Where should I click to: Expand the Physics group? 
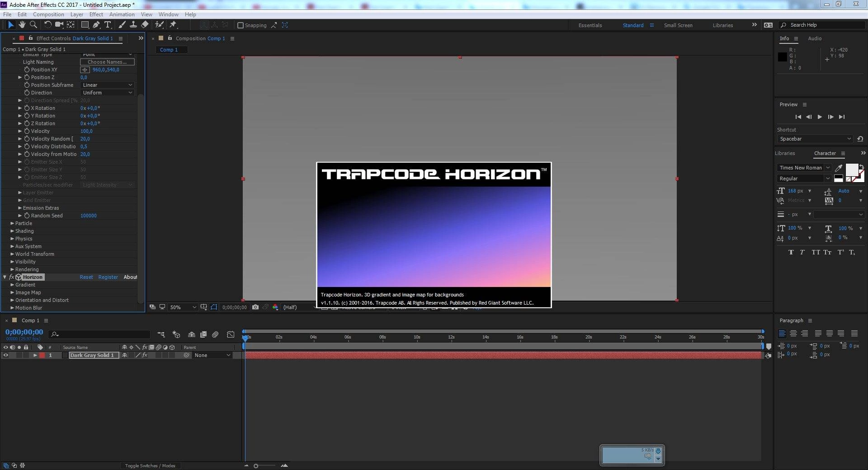click(12, 239)
